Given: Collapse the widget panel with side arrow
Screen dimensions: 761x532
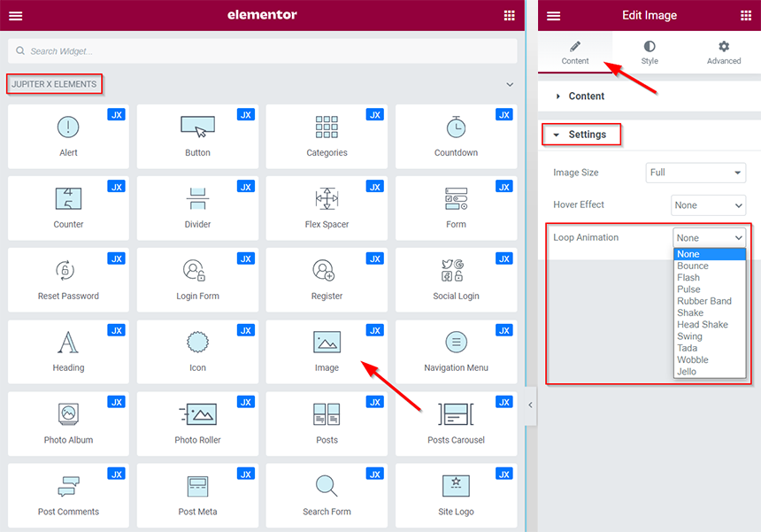Looking at the screenshot, I should 530,405.
